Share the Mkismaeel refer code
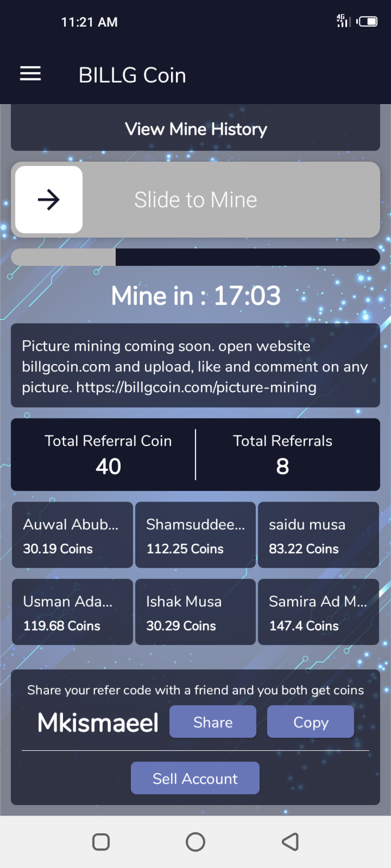 213,721
